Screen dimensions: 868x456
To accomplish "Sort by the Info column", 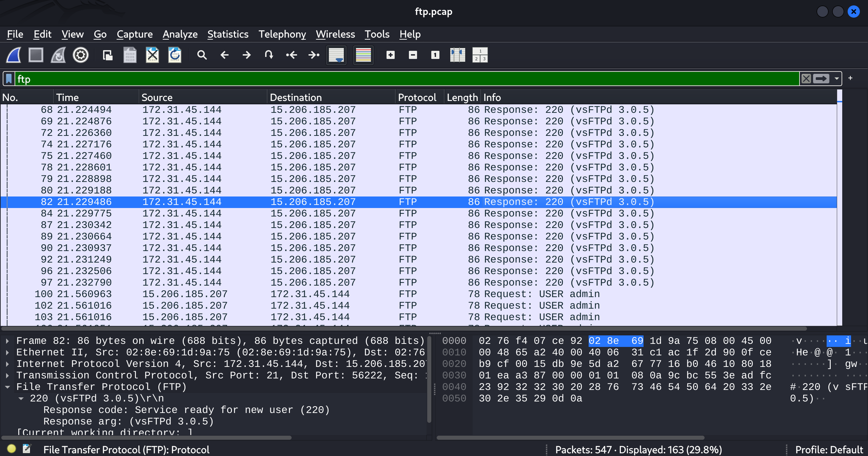I will [x=658, y=98].
